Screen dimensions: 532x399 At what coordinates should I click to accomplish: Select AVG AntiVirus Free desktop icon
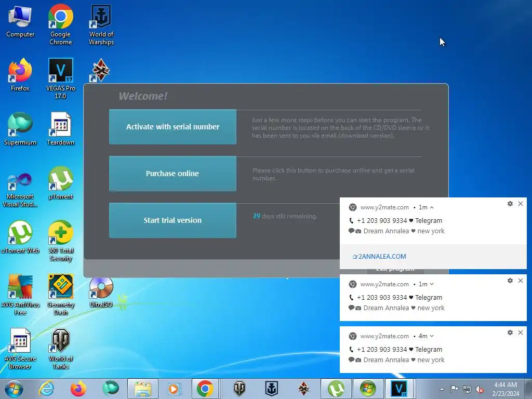click(20, 295)
